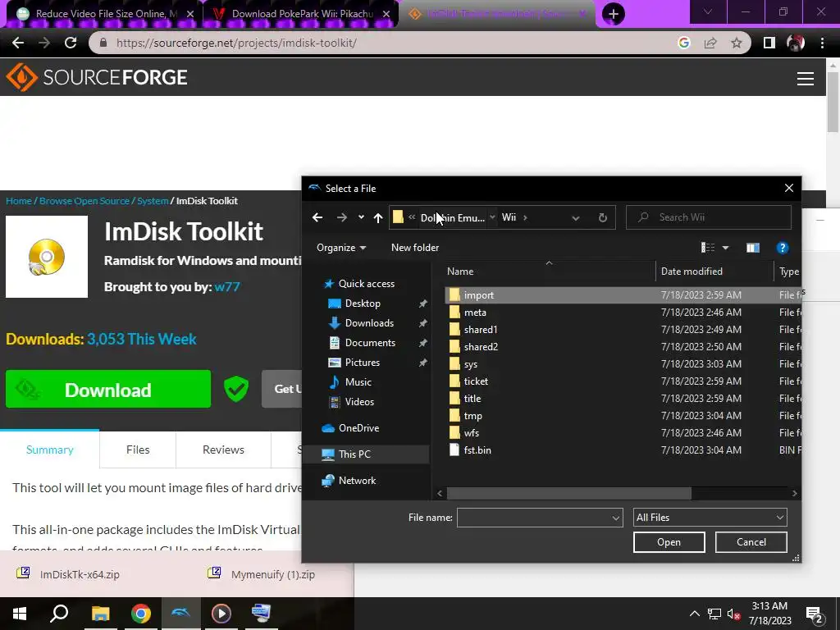Toggle the preview pane icon

(x=753, y=248)
